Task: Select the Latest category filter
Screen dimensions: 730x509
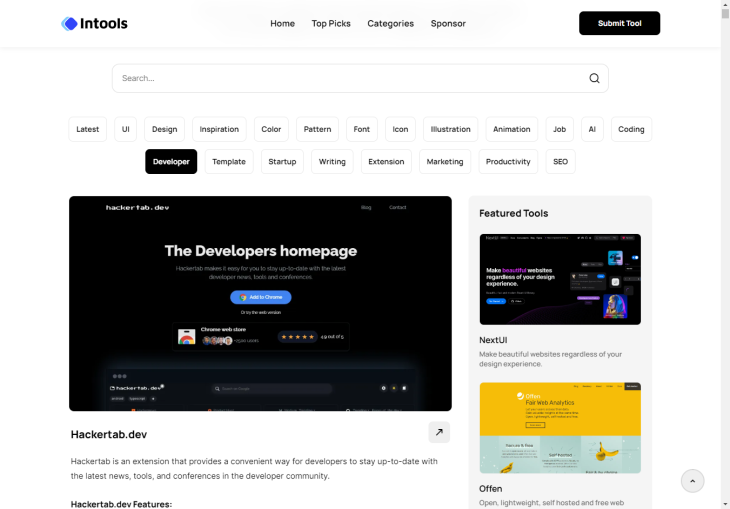Action: click(88, 129)
